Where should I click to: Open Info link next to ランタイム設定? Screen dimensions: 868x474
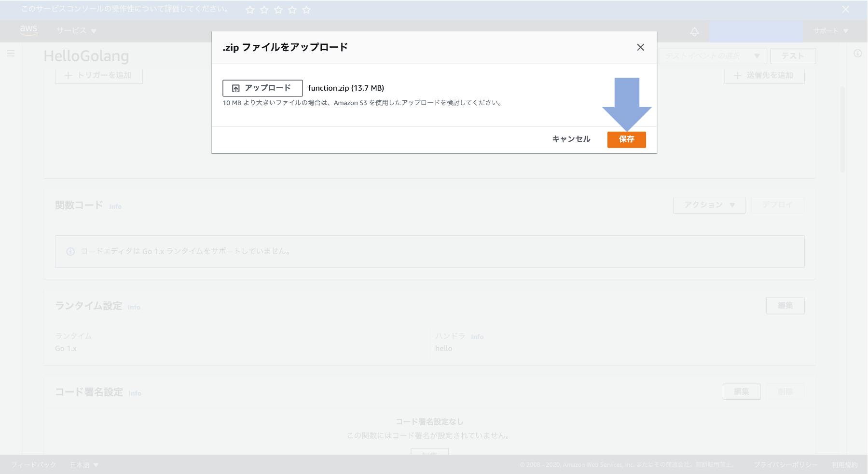tap(134, 307)
